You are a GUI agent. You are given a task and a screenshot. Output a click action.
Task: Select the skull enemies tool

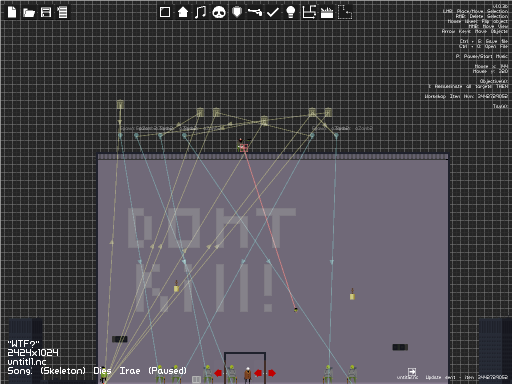coord(219,13)
